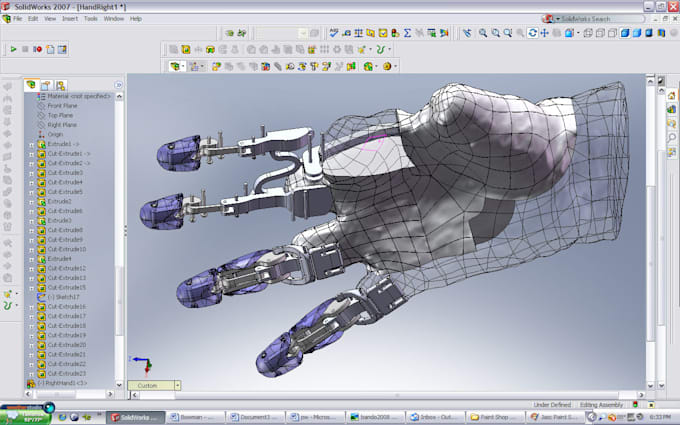Click the Pan view arrows icon
680x425 pixels.
point(543,33)
